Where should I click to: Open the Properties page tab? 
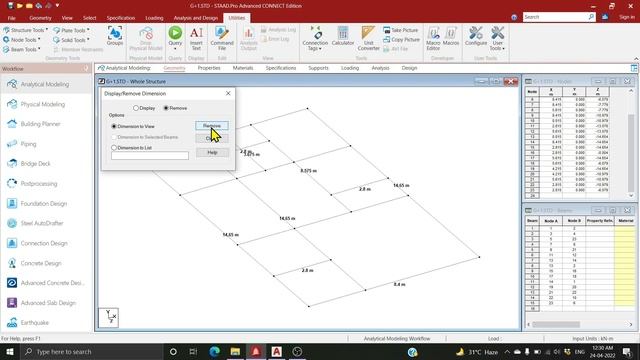209,68
